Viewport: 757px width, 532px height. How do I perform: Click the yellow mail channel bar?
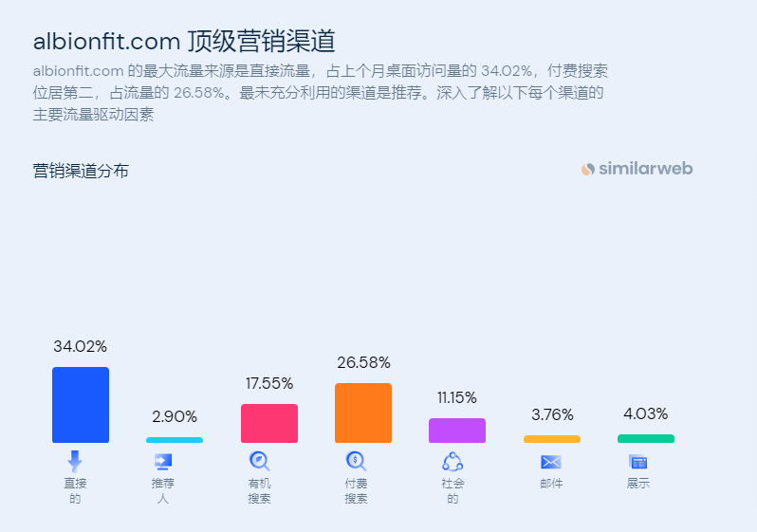(552, 439)
